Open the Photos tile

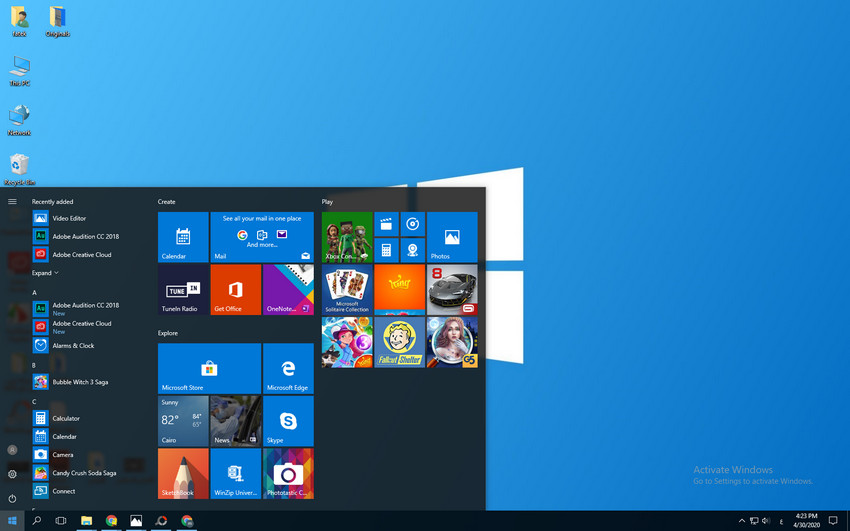click(x=452, y=237)
